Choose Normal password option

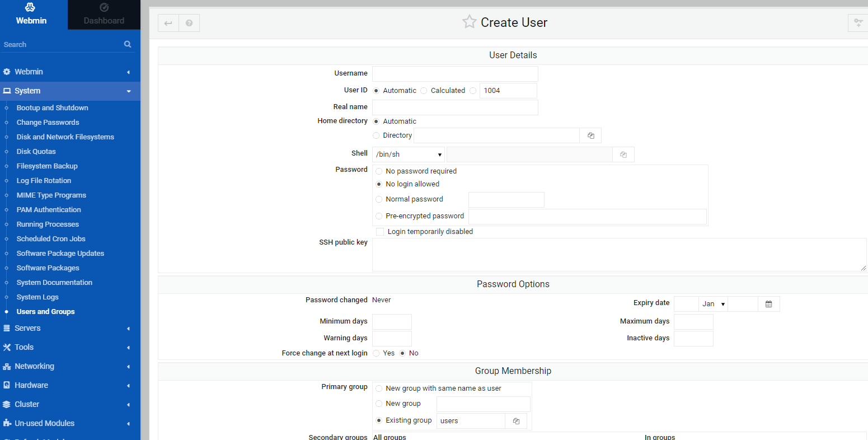(x=379, y=199)
